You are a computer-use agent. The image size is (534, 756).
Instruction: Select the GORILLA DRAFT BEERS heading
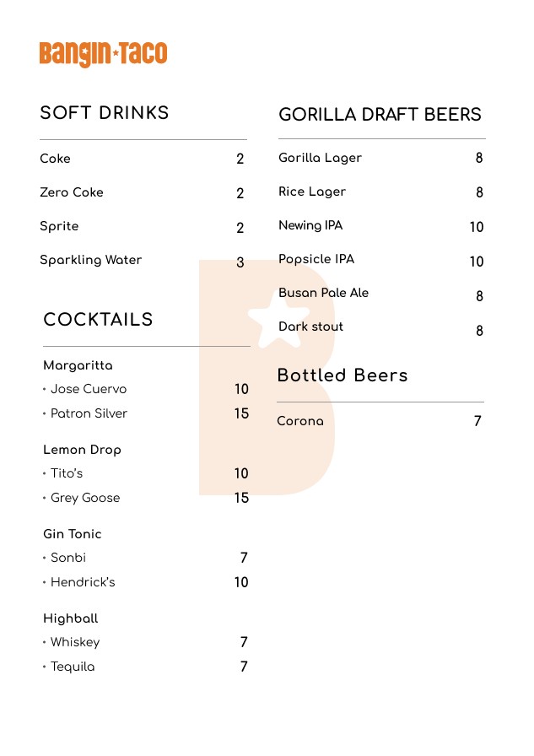(380, 114)
